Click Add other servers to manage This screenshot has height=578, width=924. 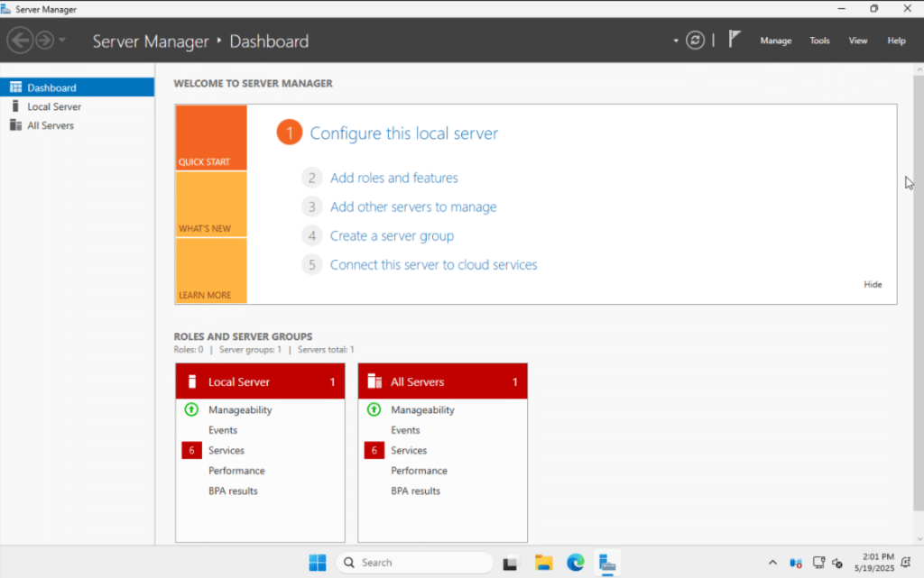click(413, 206)
